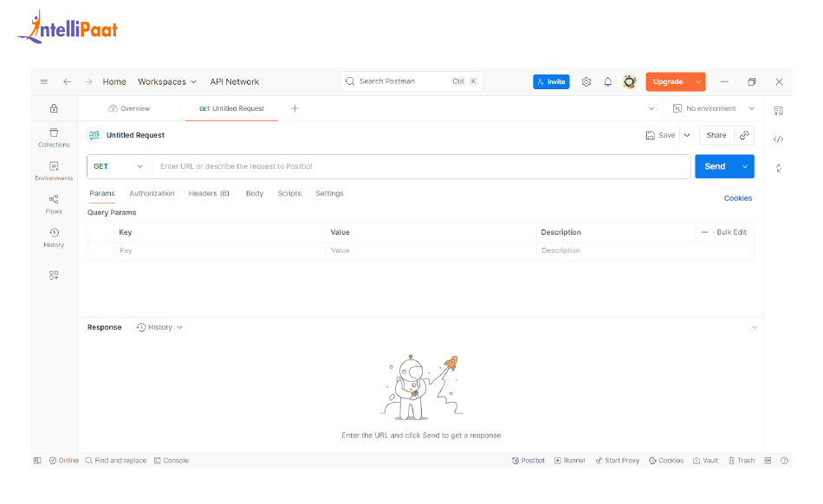Viewport: 823px width, 504px height.
Task: Open History in the sidebar
Action: pos(54,237)
